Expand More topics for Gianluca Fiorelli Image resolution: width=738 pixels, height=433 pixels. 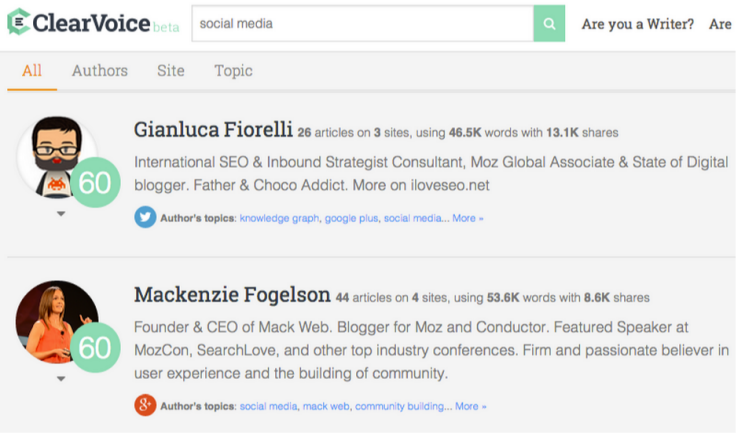468,218
